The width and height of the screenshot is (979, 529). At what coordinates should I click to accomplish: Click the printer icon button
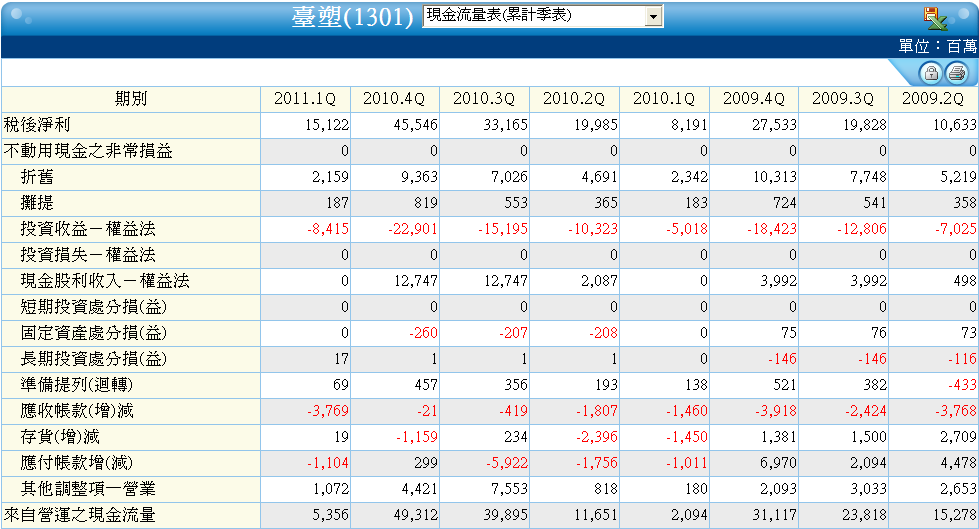[957, 73]
